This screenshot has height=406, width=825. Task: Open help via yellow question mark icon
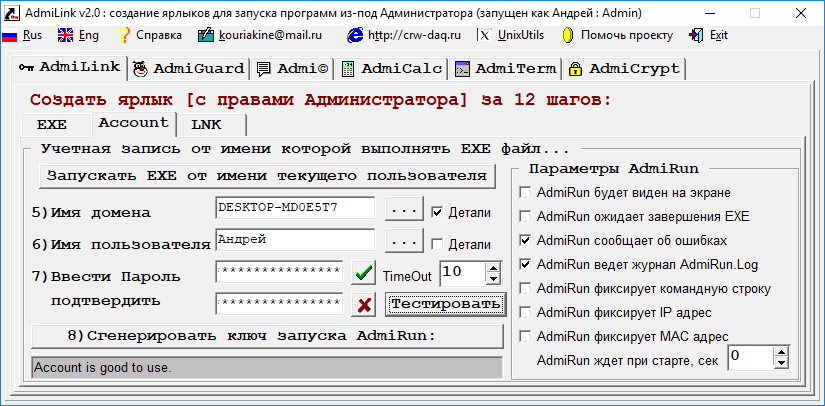(124, 35)
